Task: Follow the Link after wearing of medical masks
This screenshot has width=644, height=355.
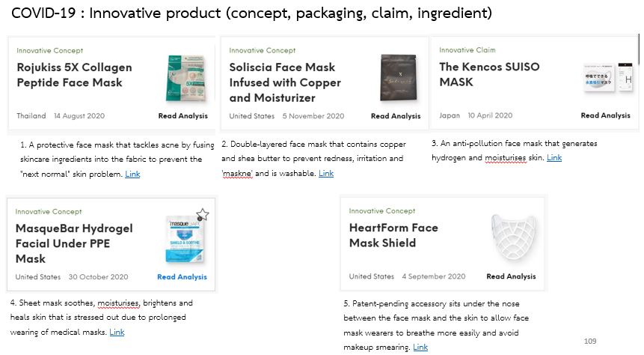Action: 117,332
